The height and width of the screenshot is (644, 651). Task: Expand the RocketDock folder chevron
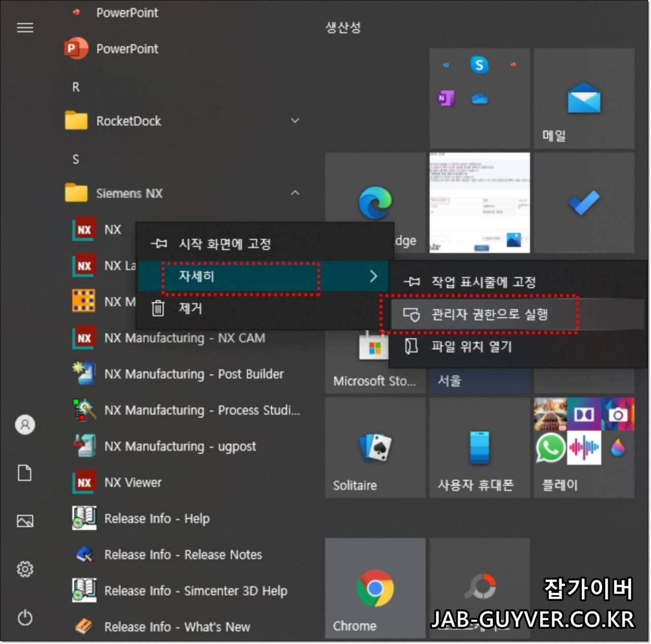pos(295,121)
